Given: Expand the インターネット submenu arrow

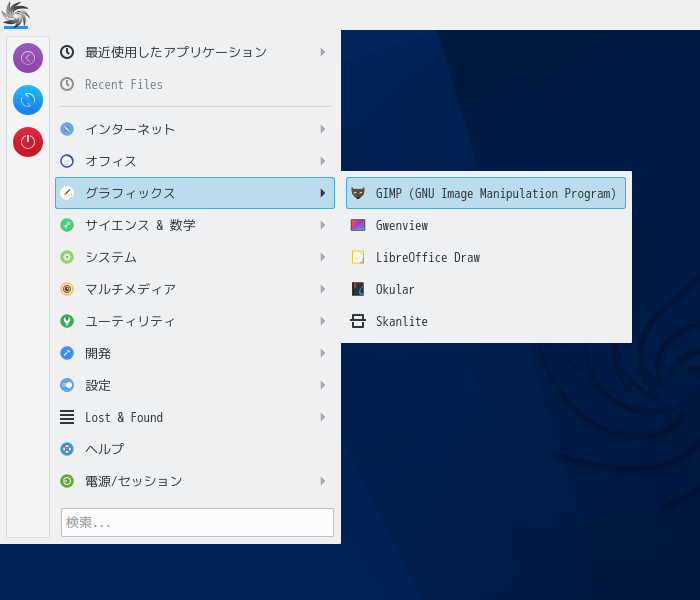Looking at the screenshot, I should (323, 129).
